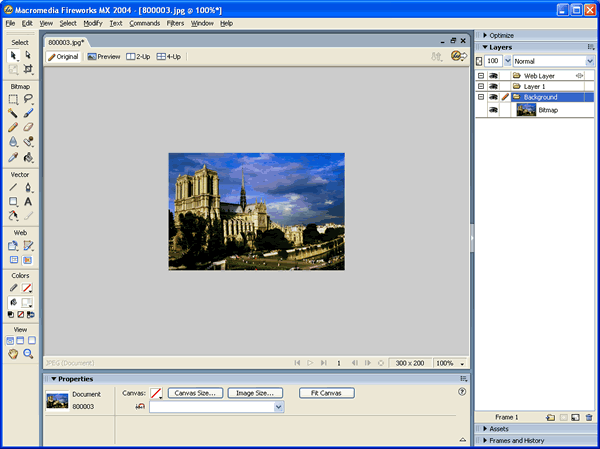Select the Blur tool
600x449 pixels.
click(x=13, y=142)
